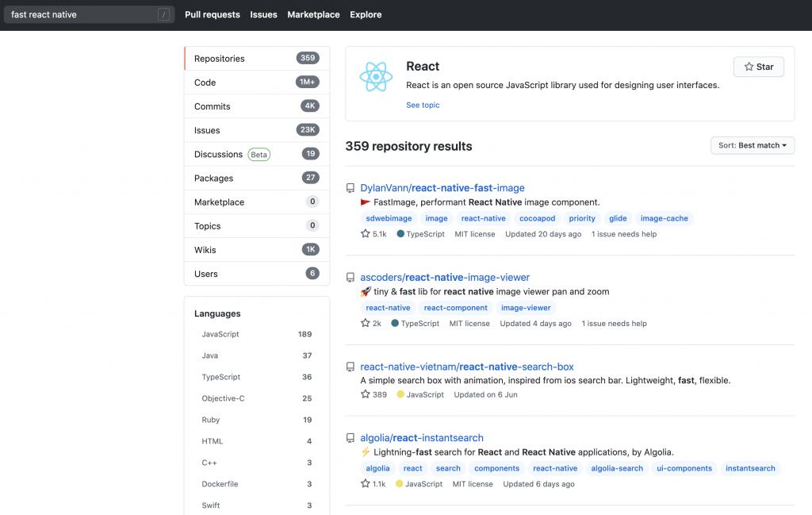
Task: Star the React topic
Action: point(759,67)
